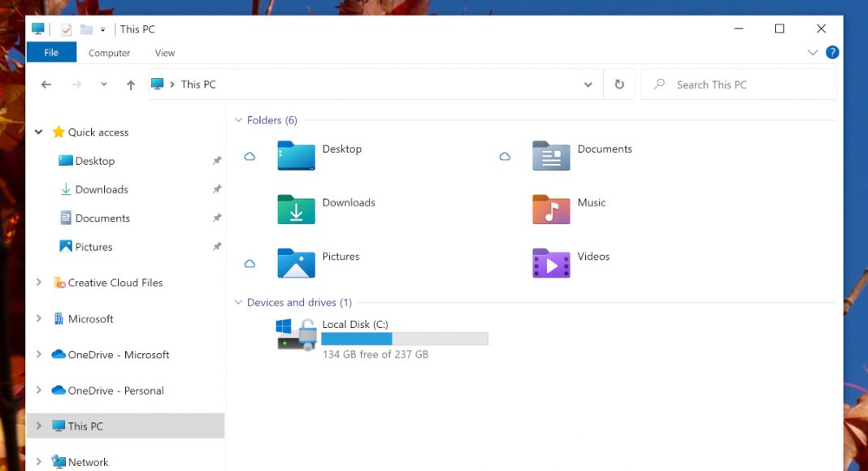Collapse the Quick access tree node

point(39,132)
